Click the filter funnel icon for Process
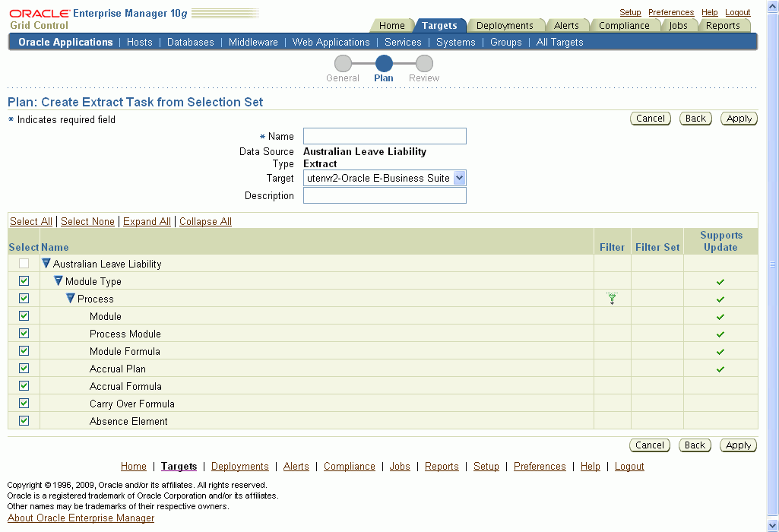779x532 pixels. click(612, 299)
